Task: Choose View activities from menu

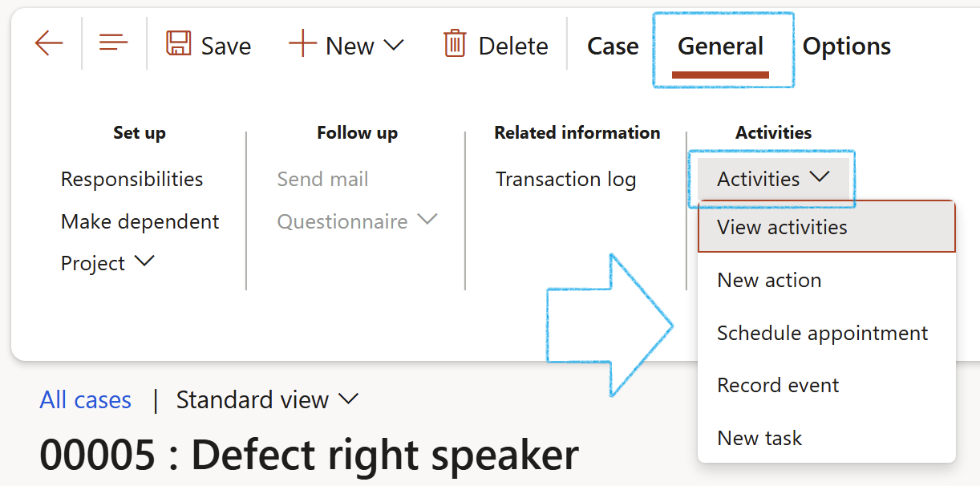Action: (782, 227)
